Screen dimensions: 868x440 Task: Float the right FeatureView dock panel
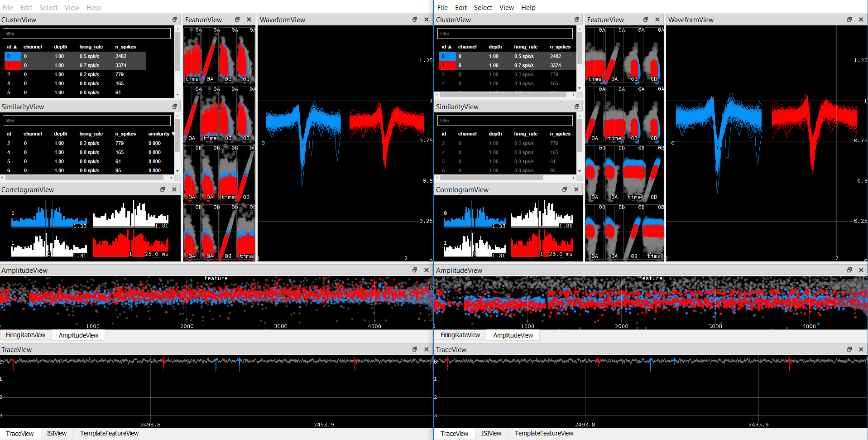[646, 19]
